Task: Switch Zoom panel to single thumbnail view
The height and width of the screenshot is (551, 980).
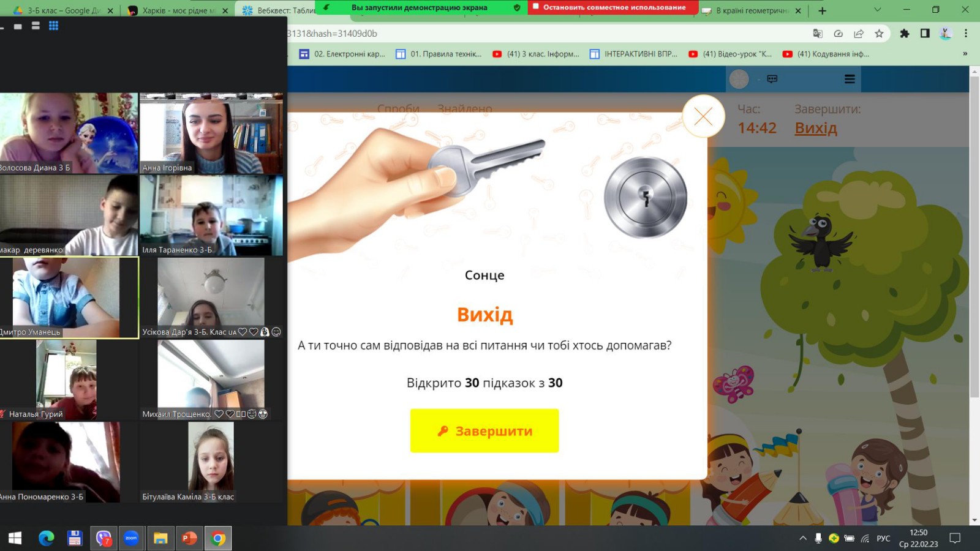Action: [x=18, y=26]
